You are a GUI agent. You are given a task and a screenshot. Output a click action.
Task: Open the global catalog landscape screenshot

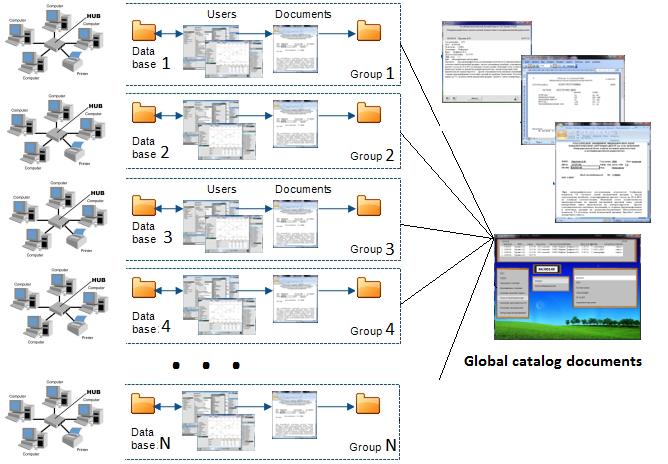click(567, 287)
